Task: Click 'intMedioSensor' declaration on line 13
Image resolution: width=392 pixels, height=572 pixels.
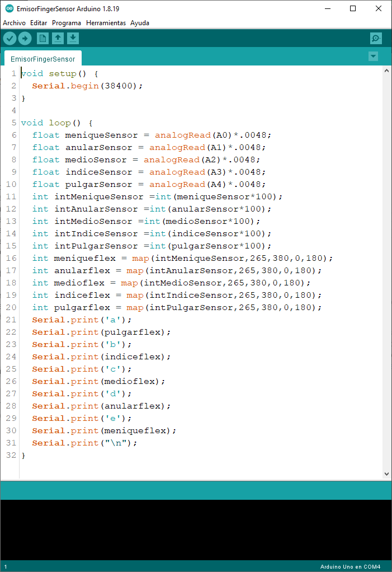Action: [x=93, y=222]
